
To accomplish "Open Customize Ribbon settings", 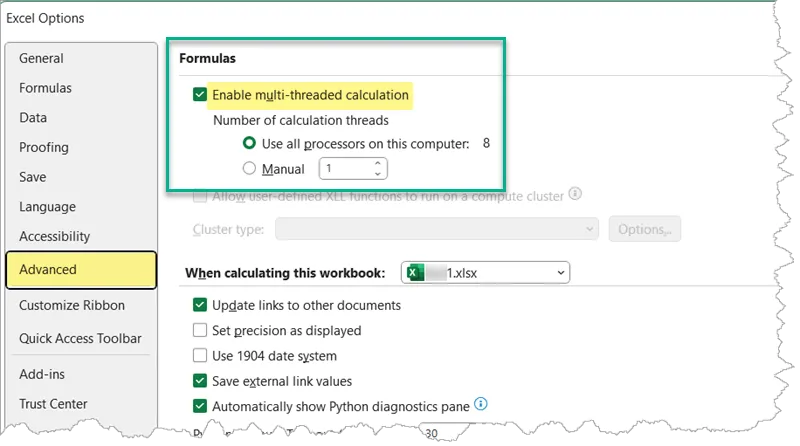I will point(72,305).
